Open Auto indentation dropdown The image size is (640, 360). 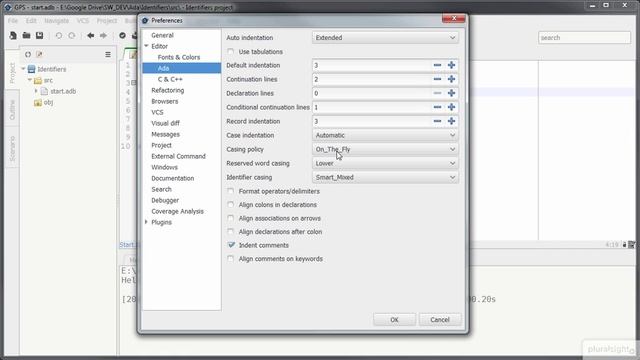point(385,38)
